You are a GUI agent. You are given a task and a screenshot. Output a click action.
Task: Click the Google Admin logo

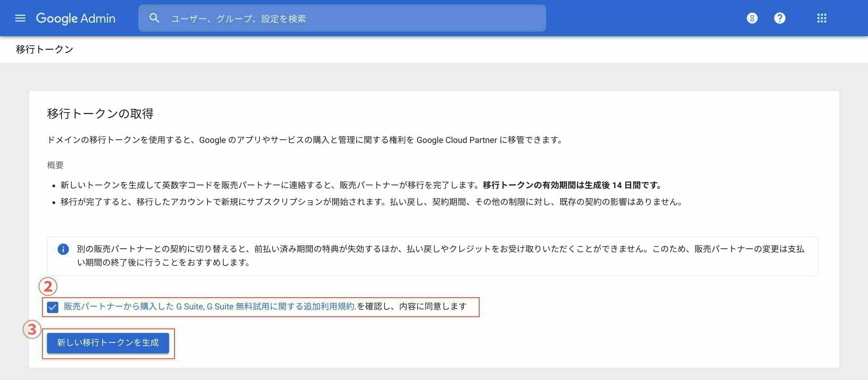75,18
